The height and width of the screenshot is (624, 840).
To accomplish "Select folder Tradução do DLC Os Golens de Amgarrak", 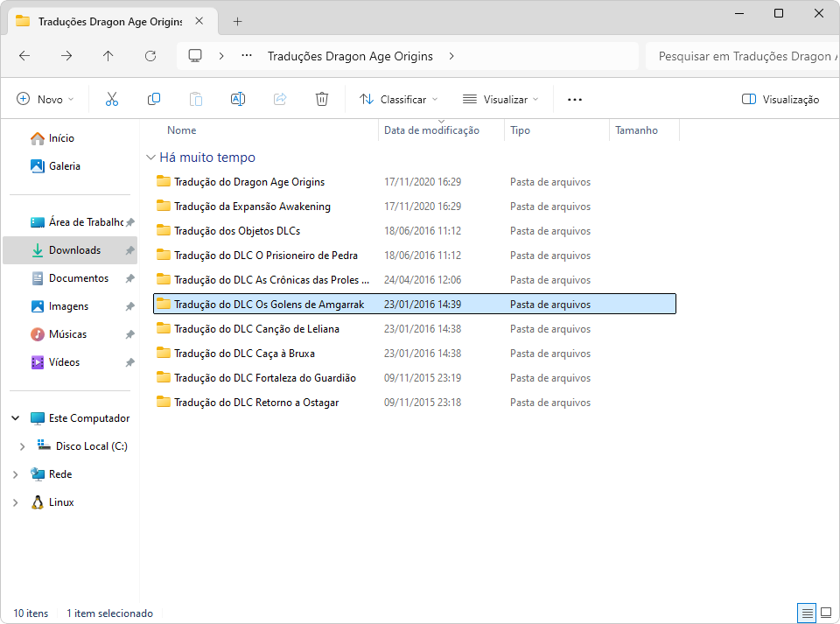I will click(x=415, y=305).
